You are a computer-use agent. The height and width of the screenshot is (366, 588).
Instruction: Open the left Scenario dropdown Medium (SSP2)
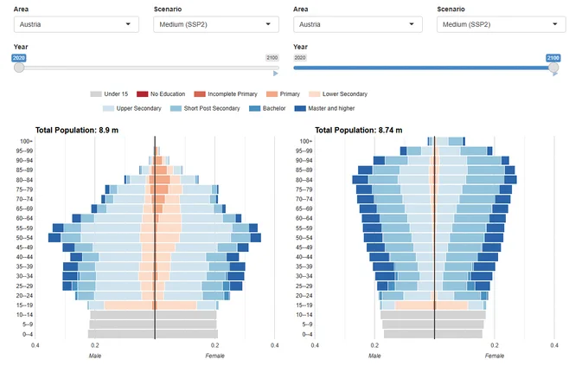(216, 24)
